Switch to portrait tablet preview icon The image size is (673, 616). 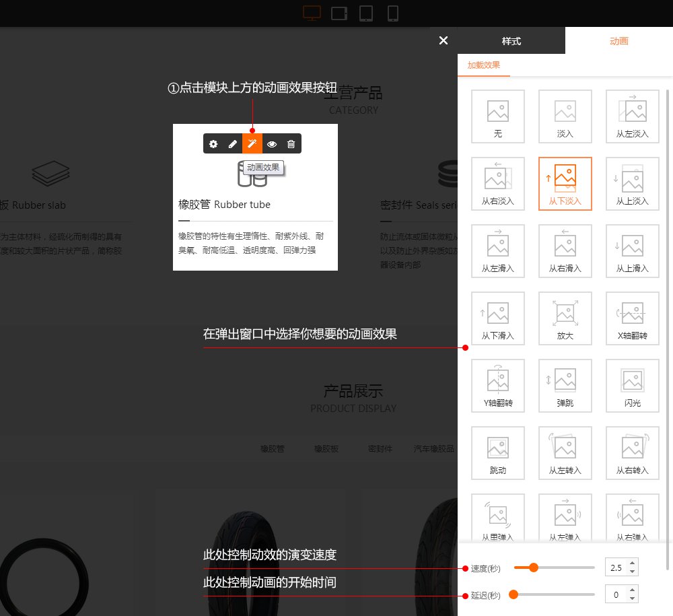pos(366,13)
